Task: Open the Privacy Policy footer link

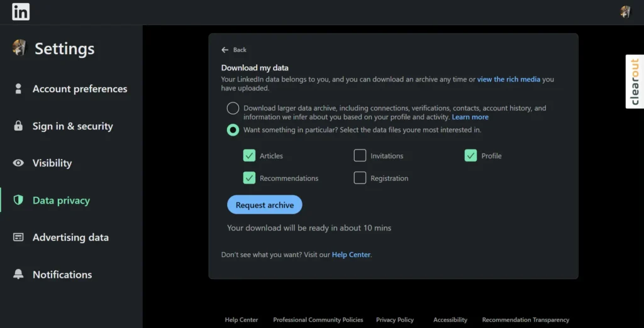Action: [x=395, y=320]
